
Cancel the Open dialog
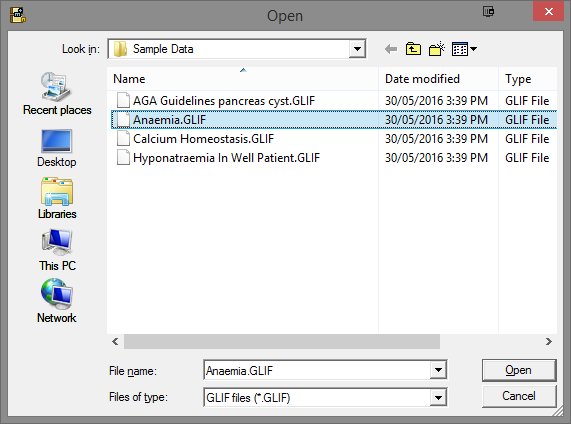[x=519, y=396]
